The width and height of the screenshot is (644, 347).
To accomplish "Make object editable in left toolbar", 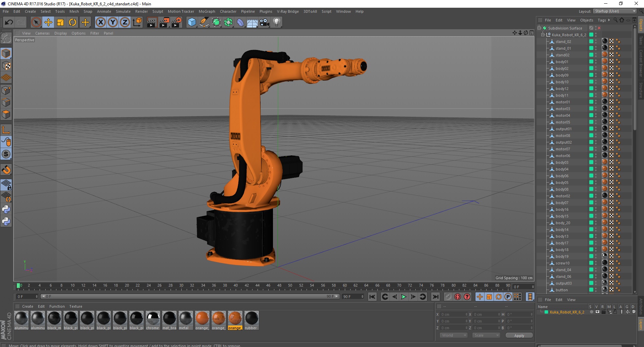I will click(6, 38).
